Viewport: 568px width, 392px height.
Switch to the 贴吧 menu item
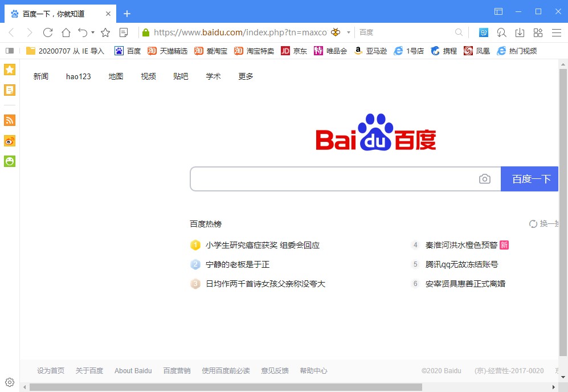coord(181,76)
